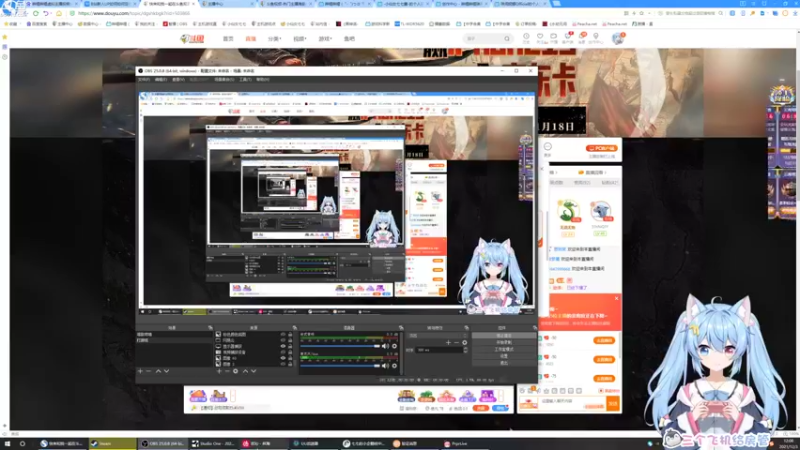Open the 编辑 Edit menu in OBS
This screenshot has width=800, height=450.
[x=161, y=80]
